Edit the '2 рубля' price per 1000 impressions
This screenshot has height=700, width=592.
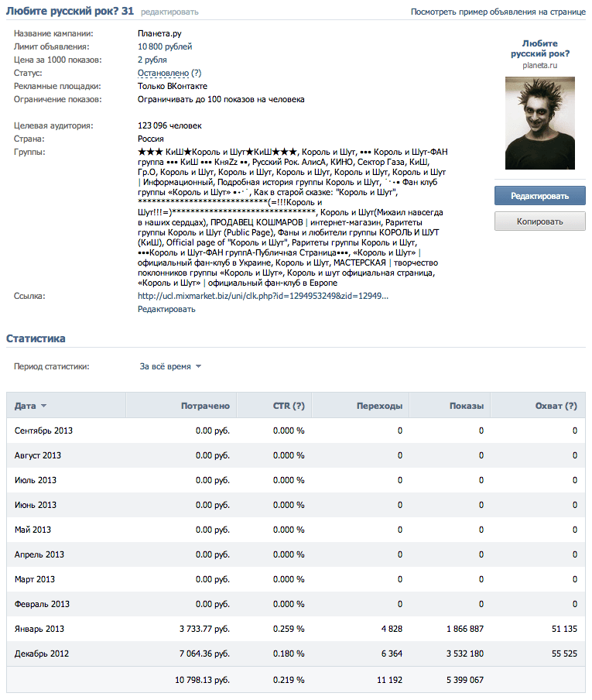[x=152, y=60]
